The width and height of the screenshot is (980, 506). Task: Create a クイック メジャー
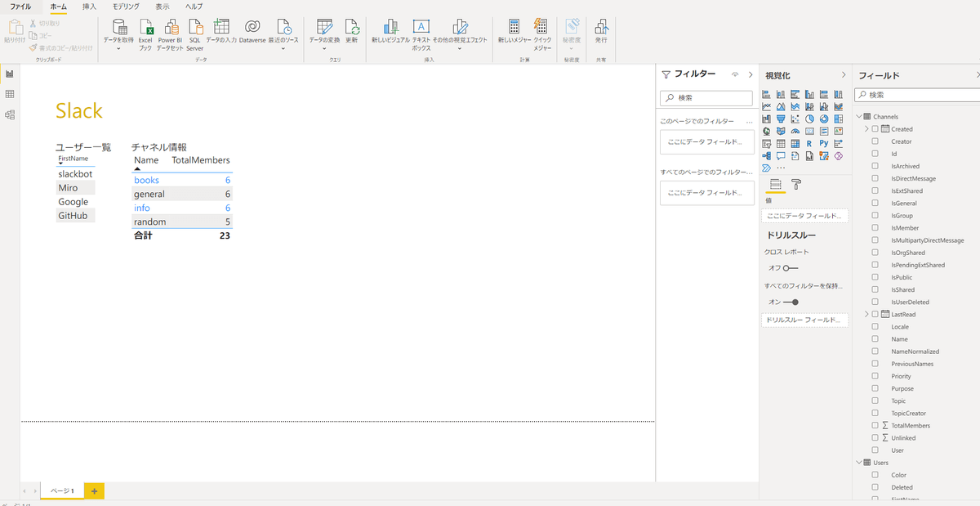coord(541,34)
